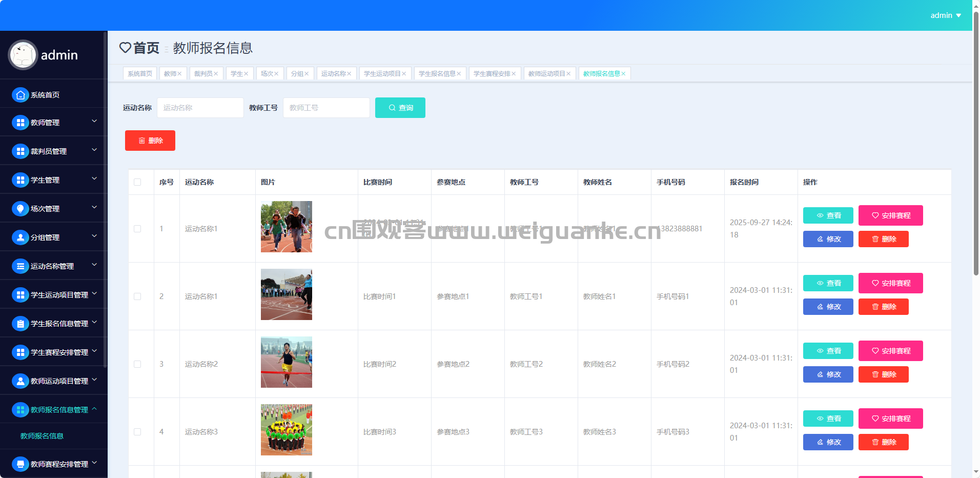Click the 首页 breadcrumb link

click(x=147, y=48)
